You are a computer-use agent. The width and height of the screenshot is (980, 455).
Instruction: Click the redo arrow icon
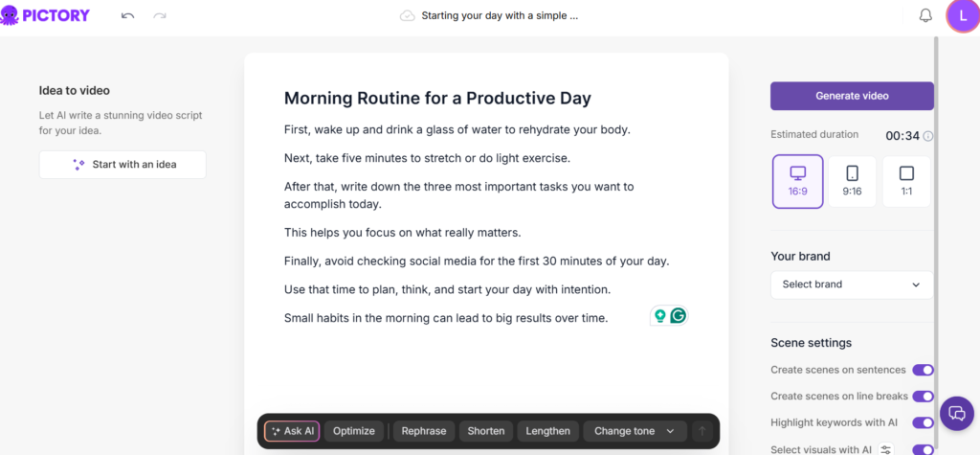[160, 16]
